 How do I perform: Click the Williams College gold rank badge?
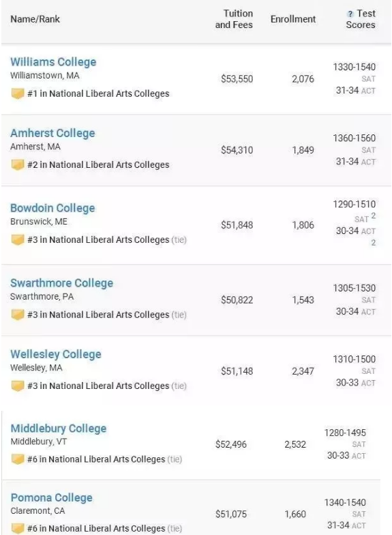pyautogui.click(x=18, y=93)
